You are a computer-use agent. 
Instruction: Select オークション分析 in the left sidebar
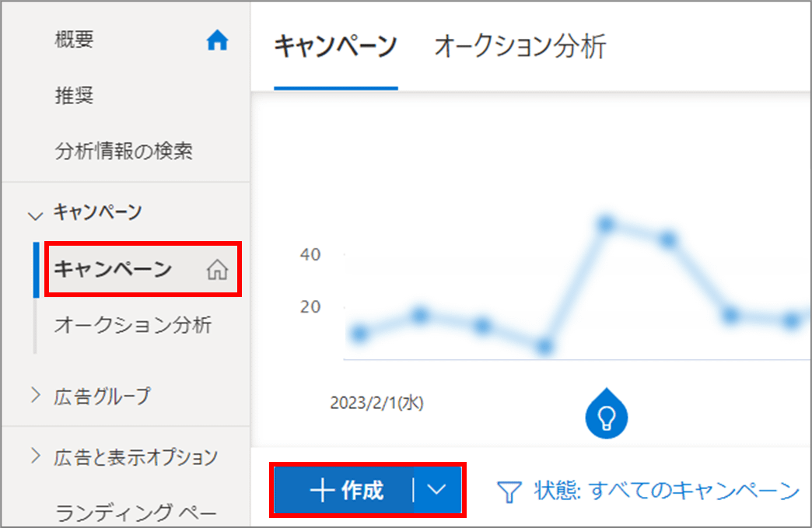(x=132, y=325)
